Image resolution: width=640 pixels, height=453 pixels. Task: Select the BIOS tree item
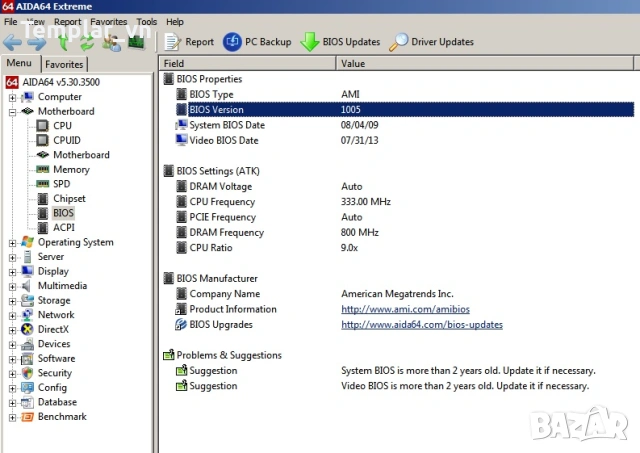63,213
